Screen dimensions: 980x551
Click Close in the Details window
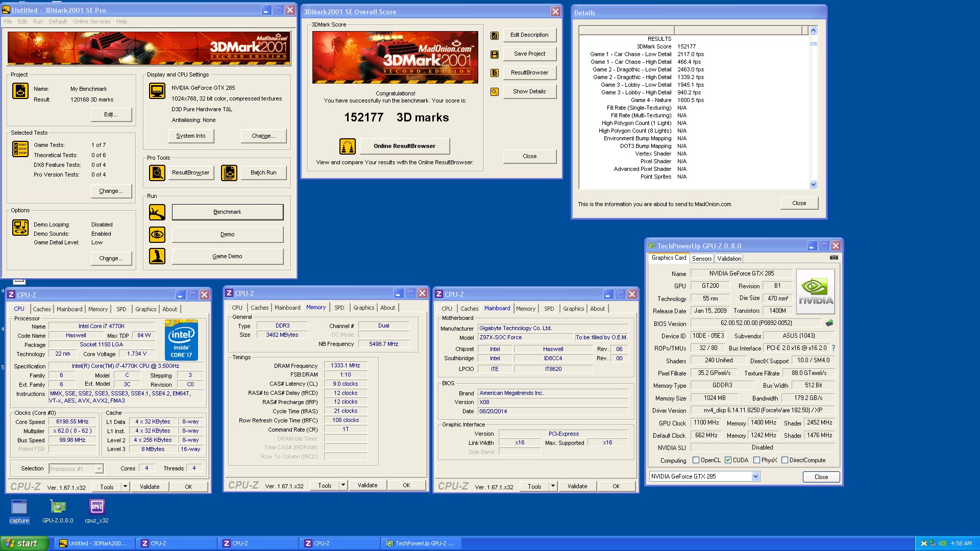point(799,204)
